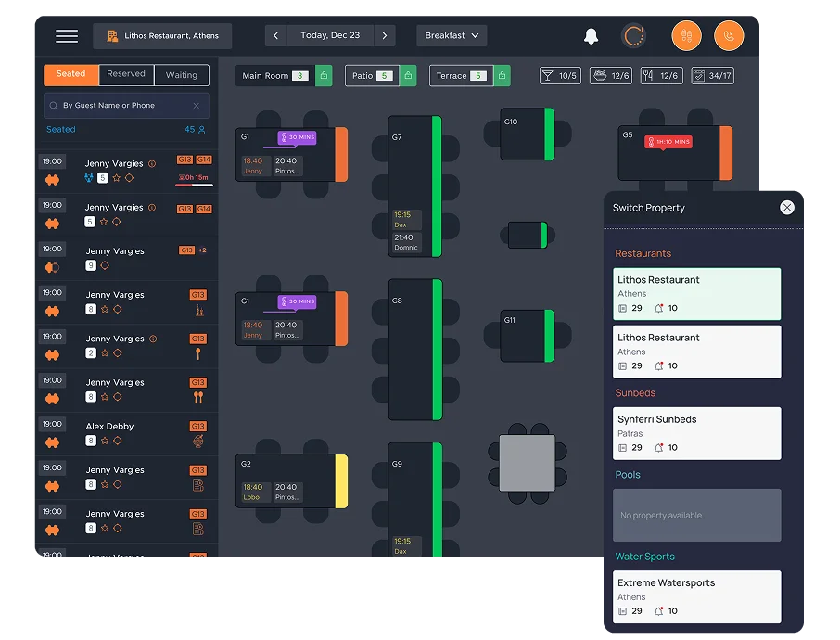Select table G2 on floor plan
This screenshot has width=840, height=640.
[x=291, y=480]
